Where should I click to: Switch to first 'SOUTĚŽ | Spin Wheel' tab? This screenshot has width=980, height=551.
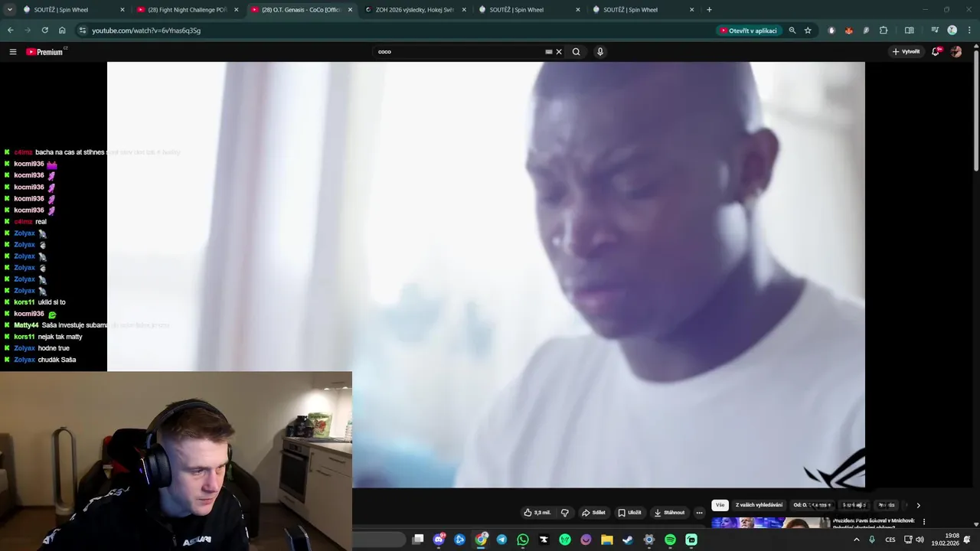click(x=74, y=10)
